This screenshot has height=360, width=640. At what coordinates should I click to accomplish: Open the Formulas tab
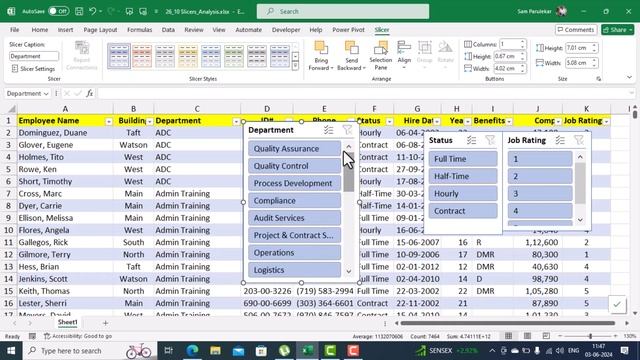click(140, 30)
